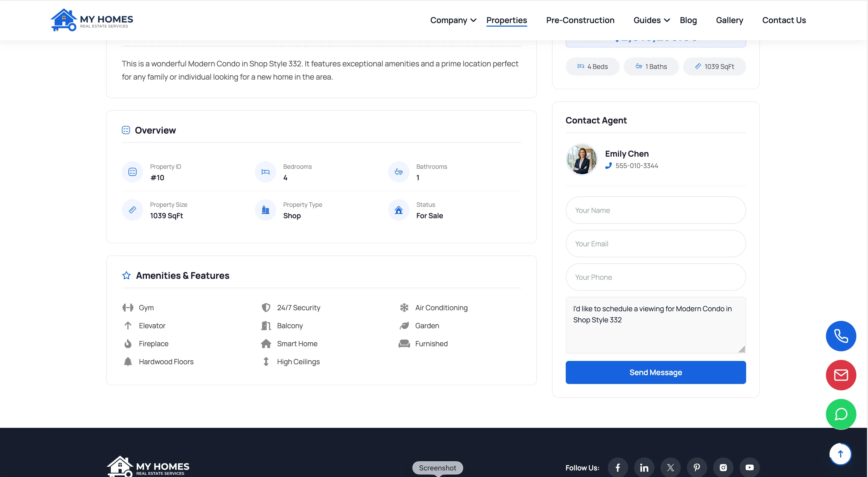This screenshot has width=868, height=477.
Task: Focus the Your Phone input field
Action: pos(656,277)
